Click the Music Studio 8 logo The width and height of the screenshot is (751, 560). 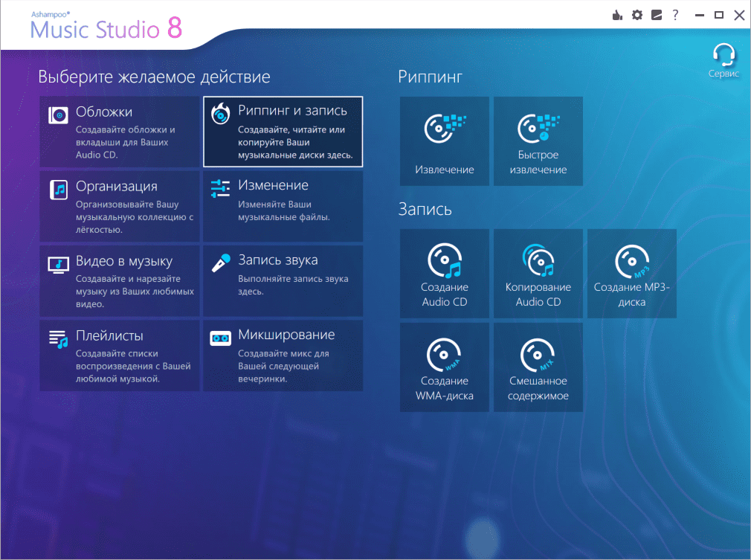pyautogui.click(x=106, y=26)
